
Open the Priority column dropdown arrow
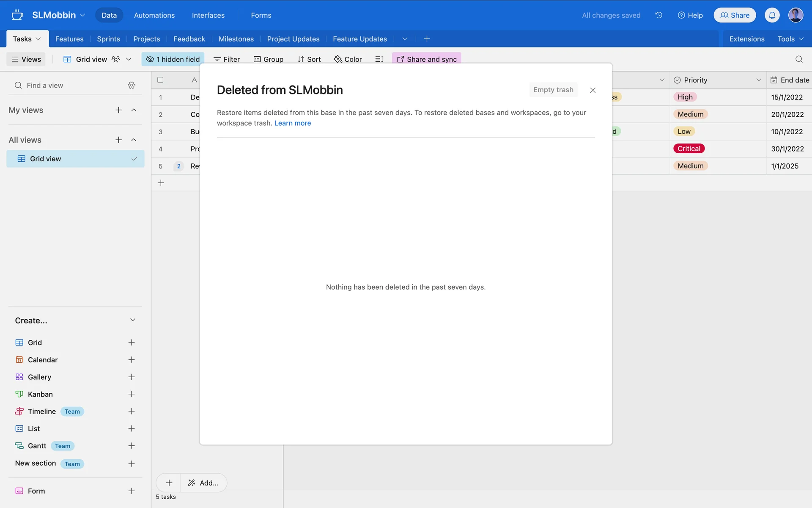point(758,80)
